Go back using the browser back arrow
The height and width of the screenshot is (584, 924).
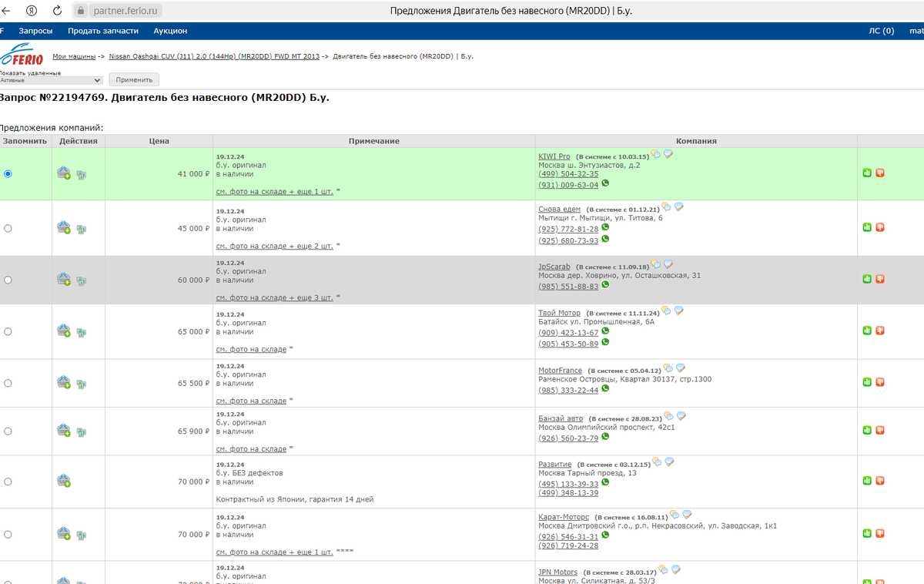click(x=6, y=11)
